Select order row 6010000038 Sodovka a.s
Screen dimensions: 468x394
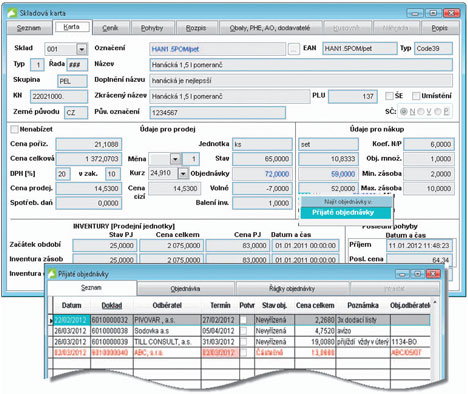pyautogui.click(x=242, y=331)
